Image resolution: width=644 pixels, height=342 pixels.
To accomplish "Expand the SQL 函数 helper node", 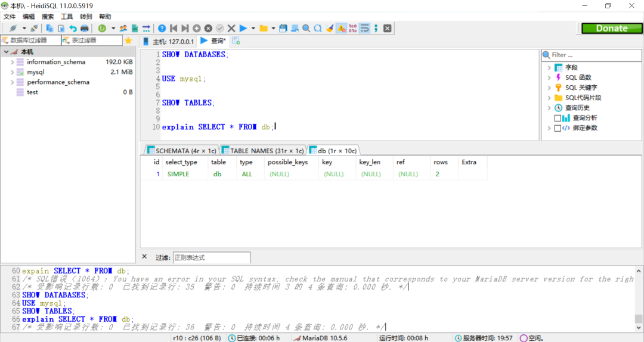I will 549,77.
